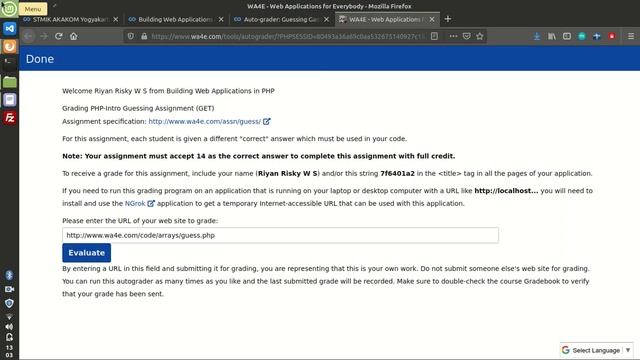The image size is (640, 360).
Task: Click the panel clock showing 13 03
Action: pyautogui.click(x=9, y=351)
